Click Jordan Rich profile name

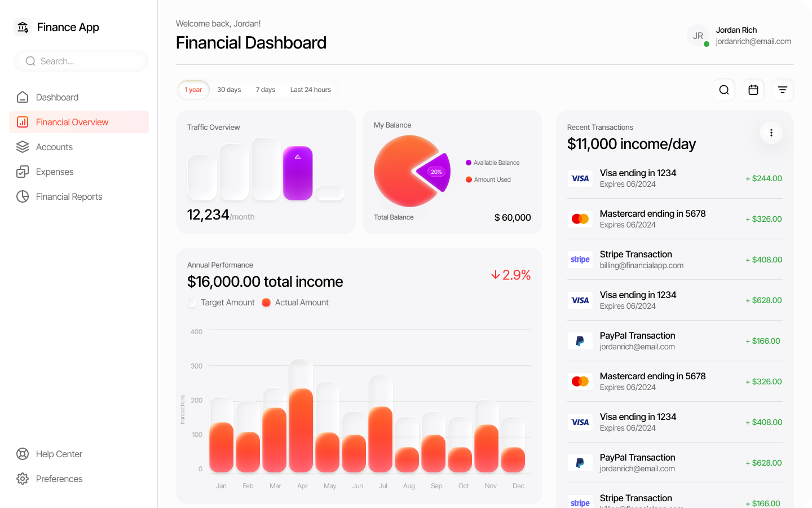point(736,30)
